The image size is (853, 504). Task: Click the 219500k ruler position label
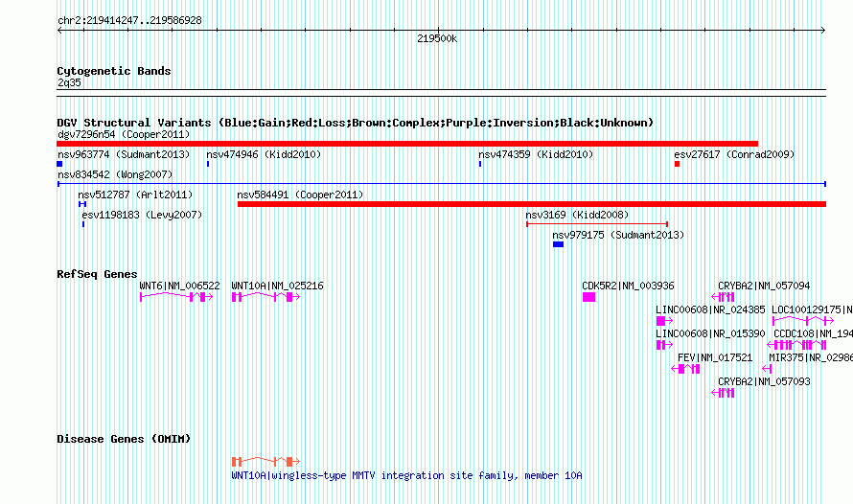437,38
